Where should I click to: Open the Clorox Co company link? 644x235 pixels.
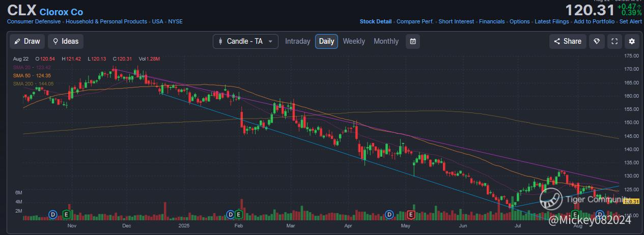[x=61, y=12]
